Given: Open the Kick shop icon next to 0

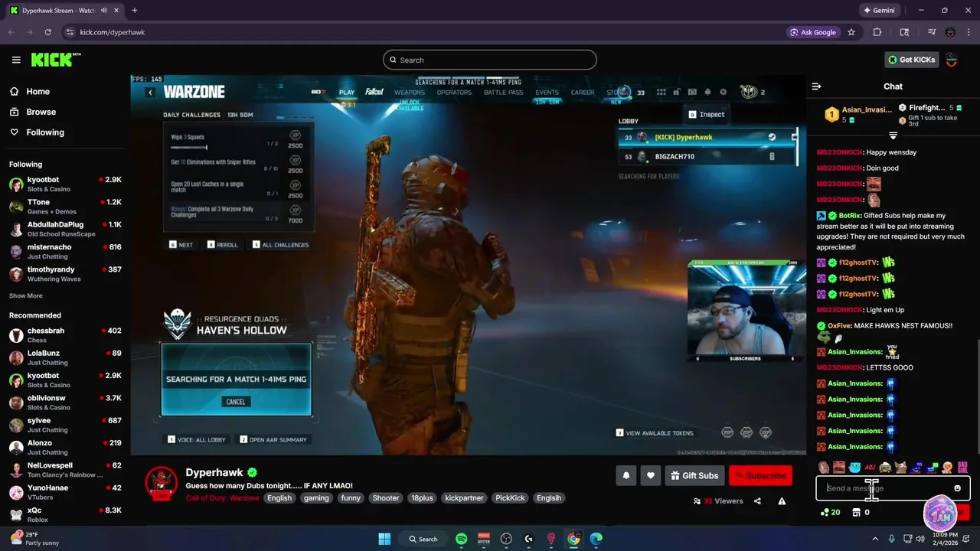Looking at the screenshot, I should 856,513.
